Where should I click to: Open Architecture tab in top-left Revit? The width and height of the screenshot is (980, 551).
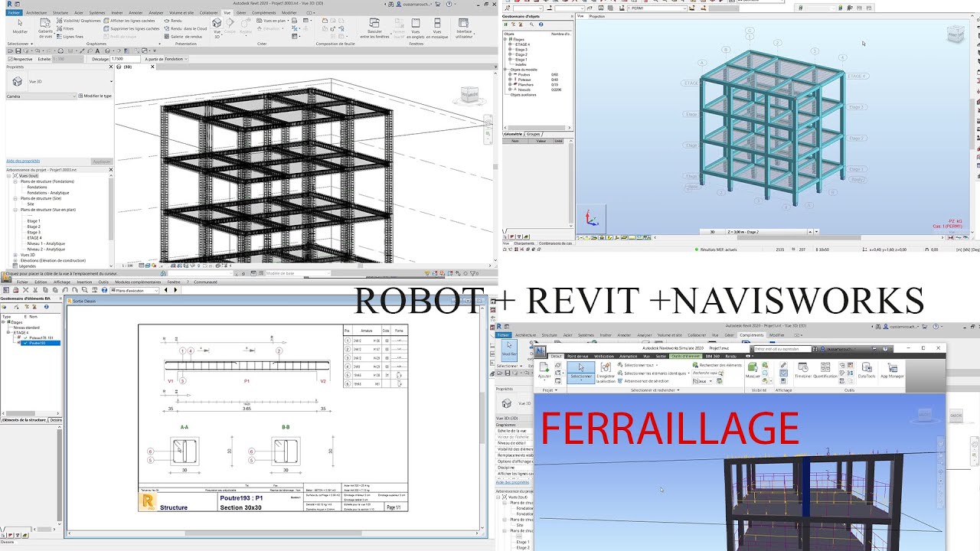point(36,13)
